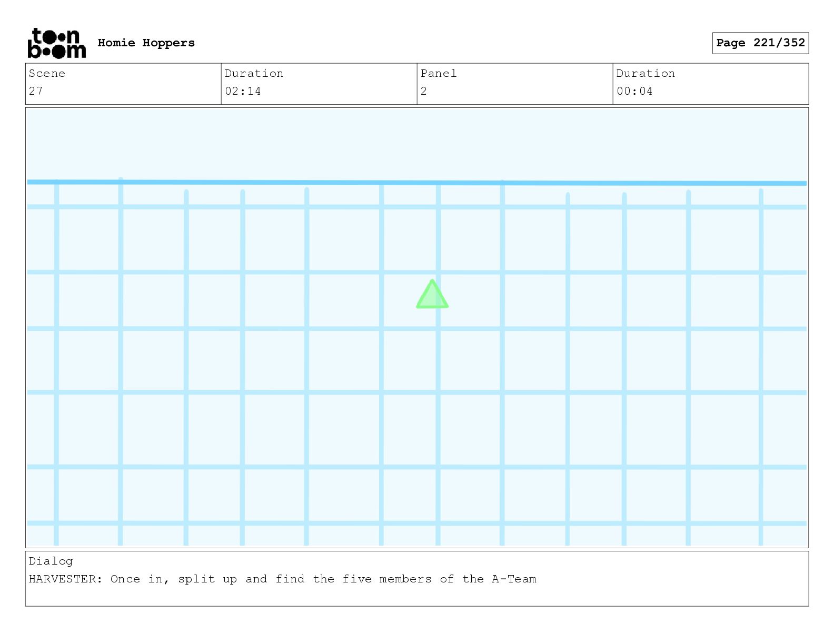Click the Panel header label
Viewport: 834px width, 644px height.
tap(439, 73)
